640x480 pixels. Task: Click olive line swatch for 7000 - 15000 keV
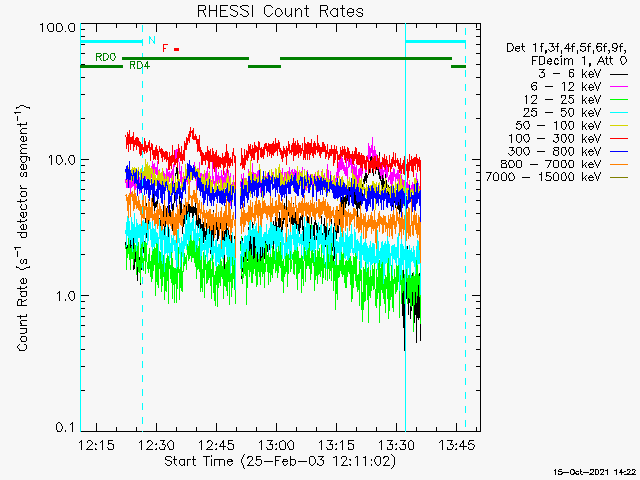click(619, 178)
